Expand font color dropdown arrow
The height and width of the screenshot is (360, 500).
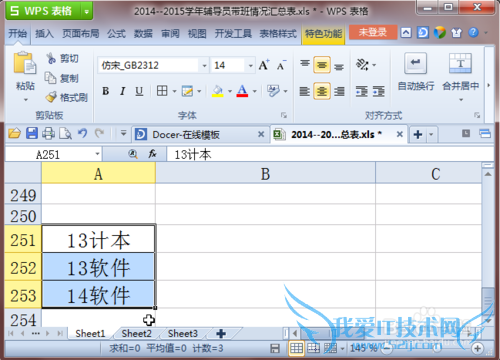click(x=255, y=91)
